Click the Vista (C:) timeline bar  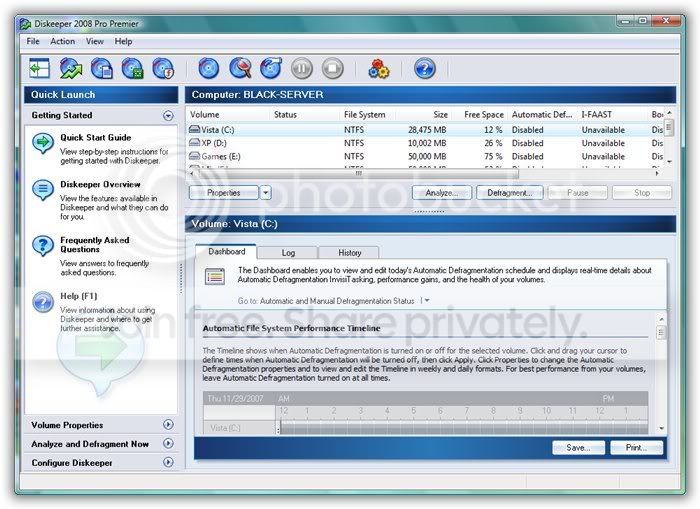click(x=462, y=428)
